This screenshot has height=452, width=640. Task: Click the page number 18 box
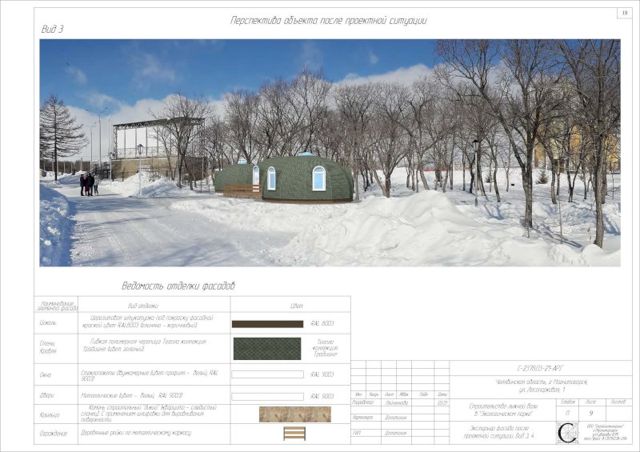coord(624,13)
